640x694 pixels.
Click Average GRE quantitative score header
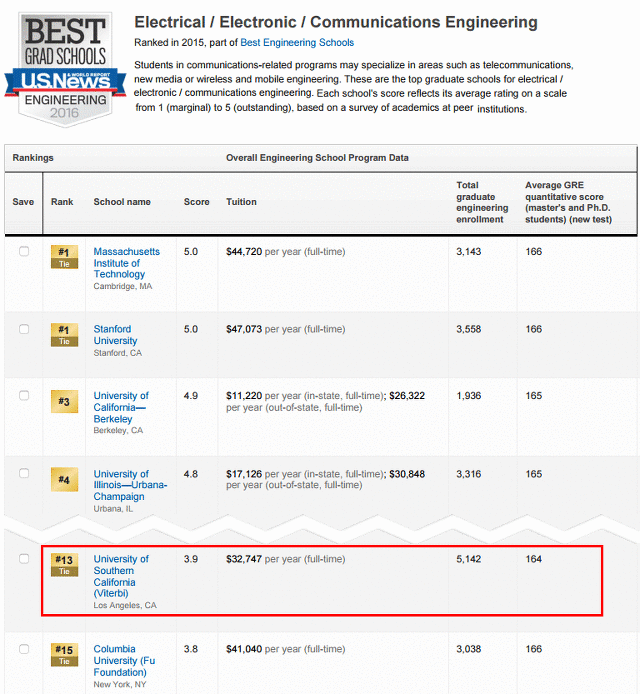click(568, 202)
